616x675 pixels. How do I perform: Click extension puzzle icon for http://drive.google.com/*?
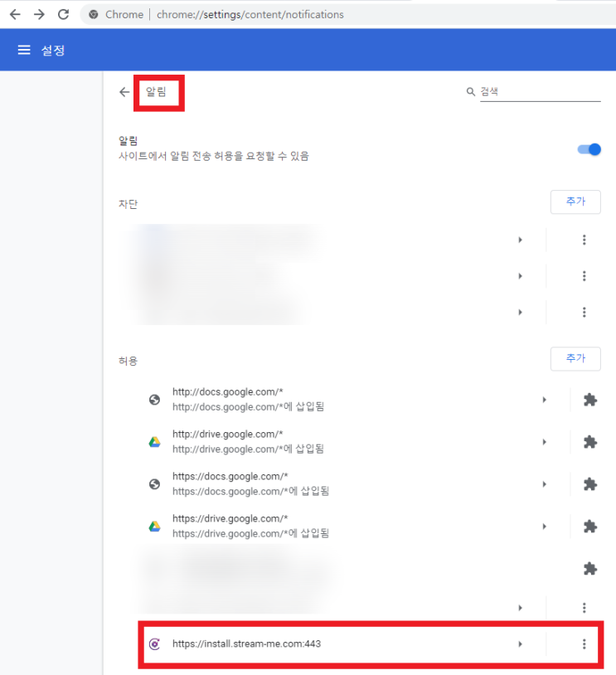click(x=589, y=442)
